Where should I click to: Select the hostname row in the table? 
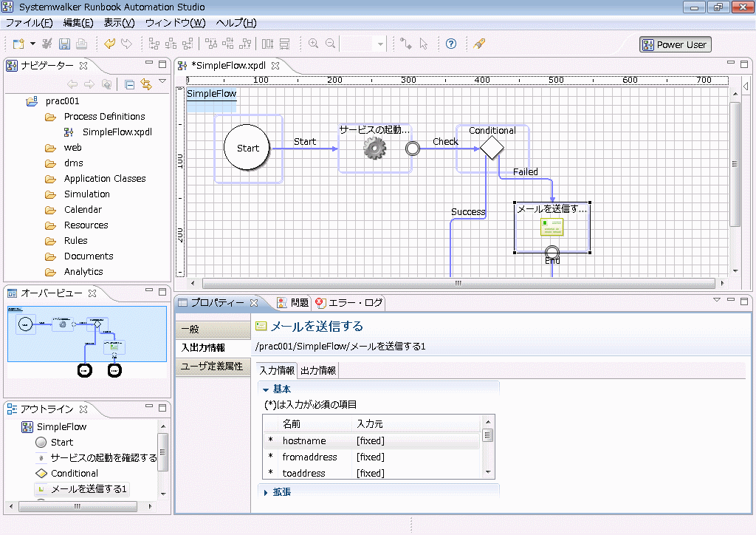click(372, 440)
